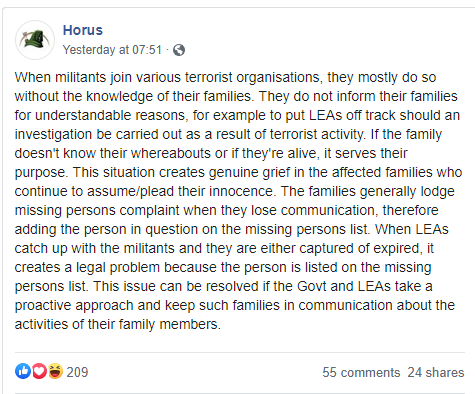This screenshot has width=475, height=394.
Task: Open the 'Yesterday at 07:51' timestamp
Action: pyautogui.click(x=112, y=50)
